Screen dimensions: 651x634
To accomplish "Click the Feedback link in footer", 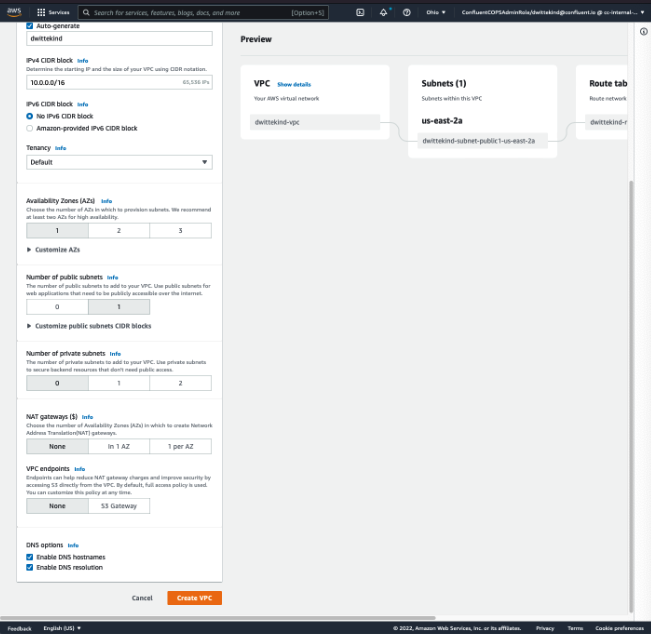I will point(20,629).
